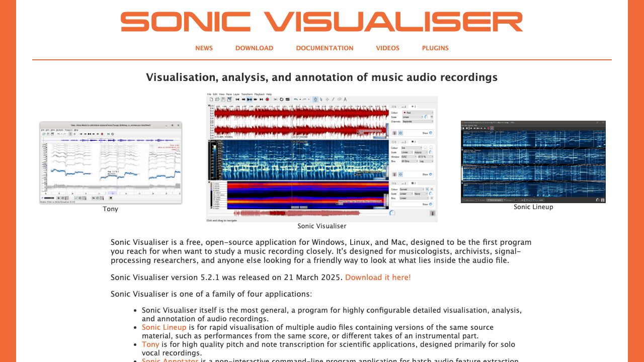Click the playback speed dial at screenshot bottom
Viewport: 644px width, 362px height.
coord(392,213)
